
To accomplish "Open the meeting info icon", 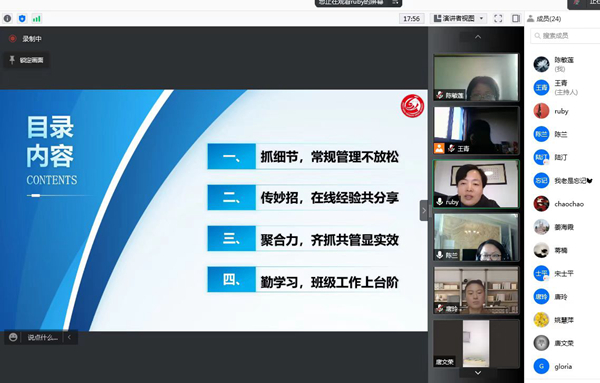I will [7, 18].
